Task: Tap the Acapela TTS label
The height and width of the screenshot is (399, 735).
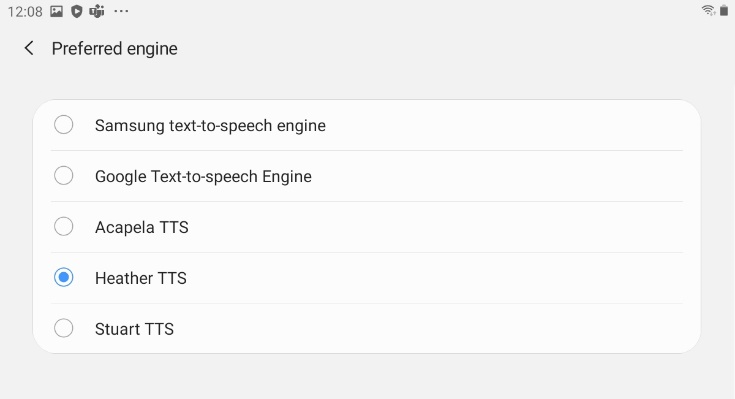Action: tap(142, 227)
